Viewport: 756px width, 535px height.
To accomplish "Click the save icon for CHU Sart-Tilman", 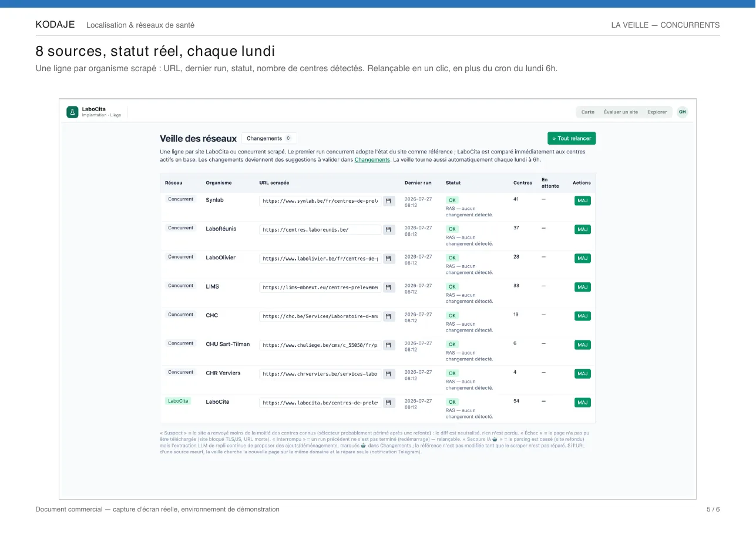I will [389, 345].
